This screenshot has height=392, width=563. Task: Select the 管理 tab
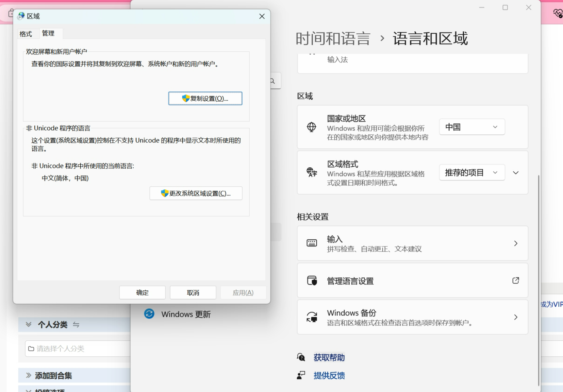click(48, 33)
